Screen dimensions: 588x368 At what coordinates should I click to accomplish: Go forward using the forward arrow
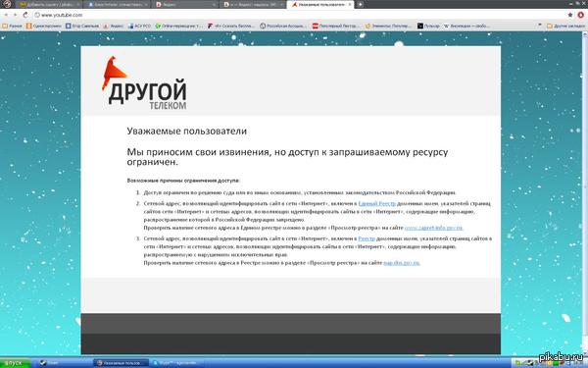click(x=16, y=15)
